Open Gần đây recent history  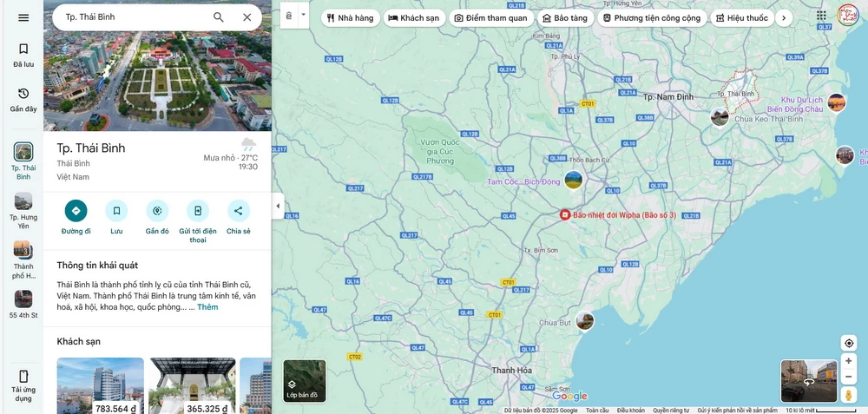pos(23,99)
